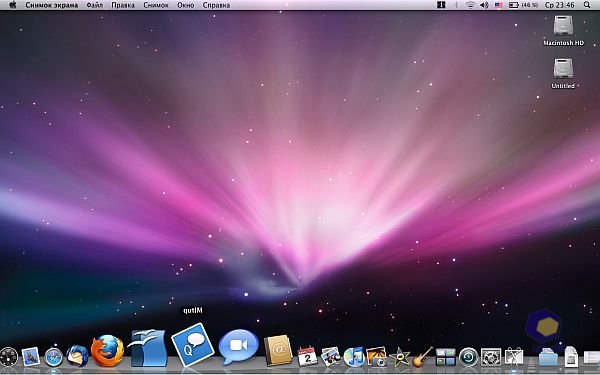Screen dimensions: 600x375
Task: Launch Mail with the stamp icon
Action: click(31, 357)
